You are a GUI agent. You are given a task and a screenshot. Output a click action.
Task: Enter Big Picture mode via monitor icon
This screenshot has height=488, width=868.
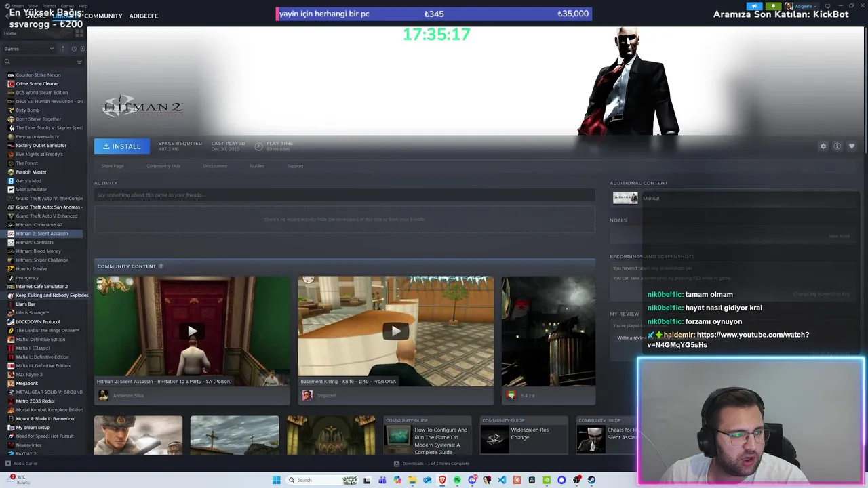coord(828,6)
